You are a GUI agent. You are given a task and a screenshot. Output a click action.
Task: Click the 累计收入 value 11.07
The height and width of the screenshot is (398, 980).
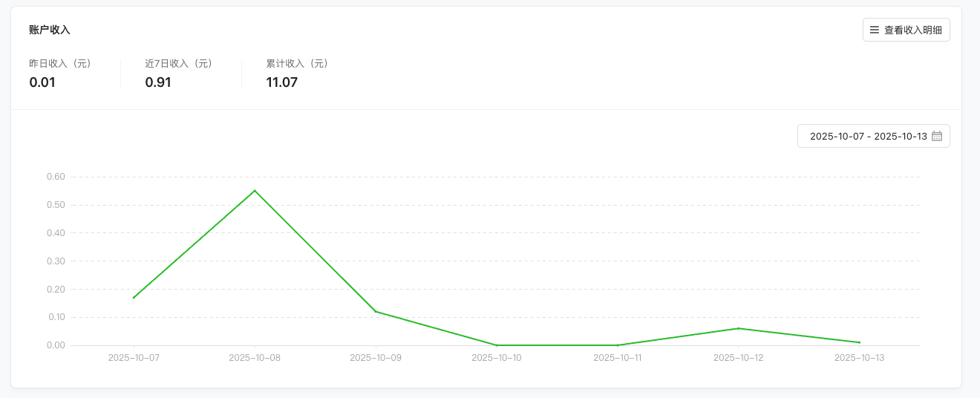282,82
